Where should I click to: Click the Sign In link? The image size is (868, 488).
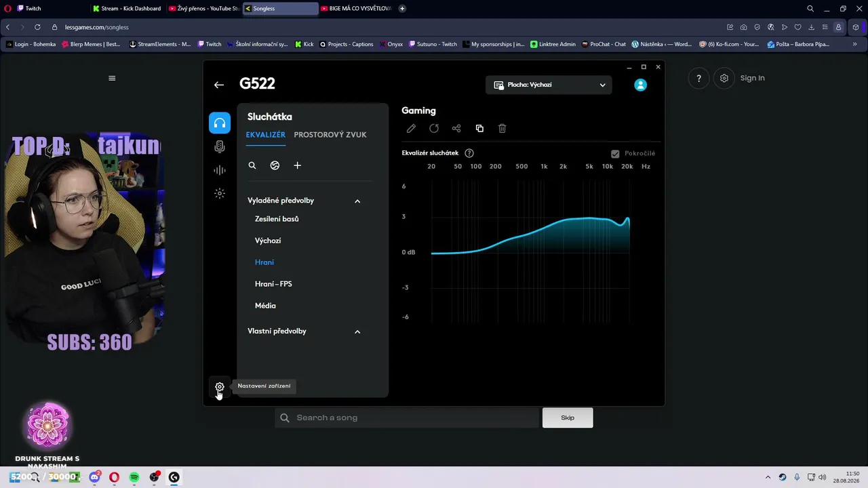(x=753, y=78)
